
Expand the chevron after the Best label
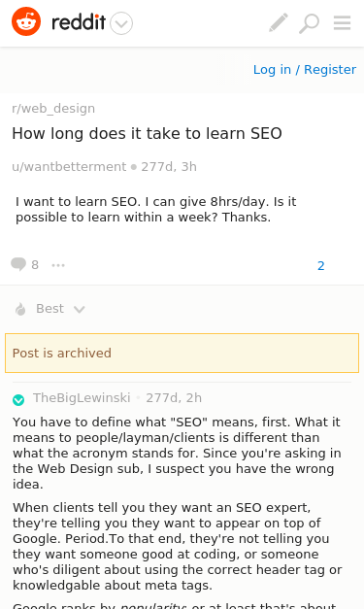[80, 310]
